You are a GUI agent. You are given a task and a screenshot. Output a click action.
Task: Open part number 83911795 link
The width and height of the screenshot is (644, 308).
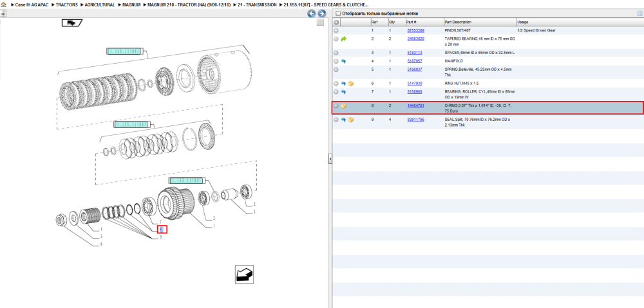pyautogui.click(x=415, y=120)
